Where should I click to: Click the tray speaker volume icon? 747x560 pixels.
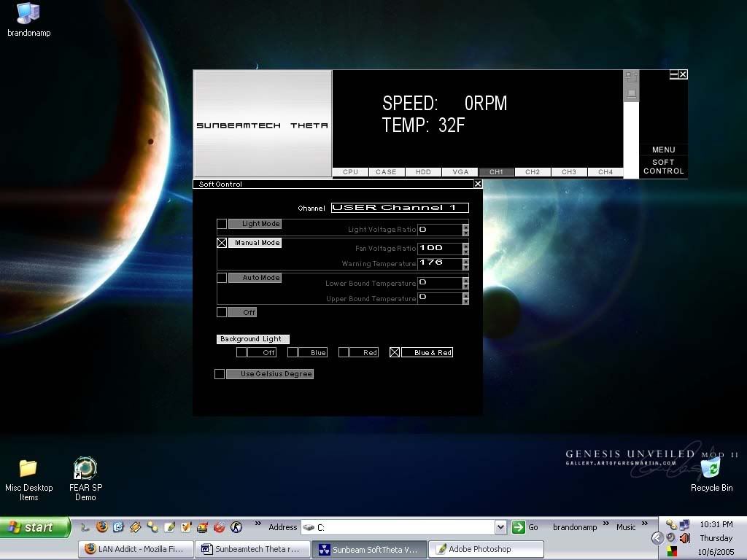coord(685,539)
